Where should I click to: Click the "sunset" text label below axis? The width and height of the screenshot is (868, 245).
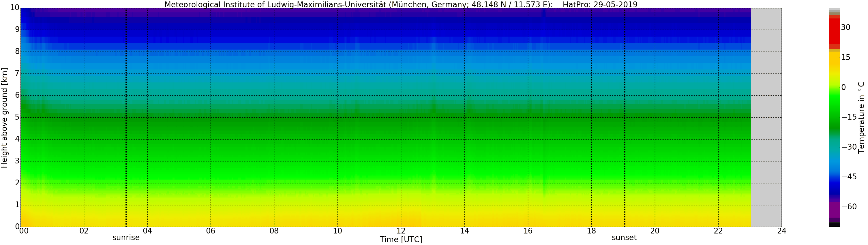[x=624, y=238]
